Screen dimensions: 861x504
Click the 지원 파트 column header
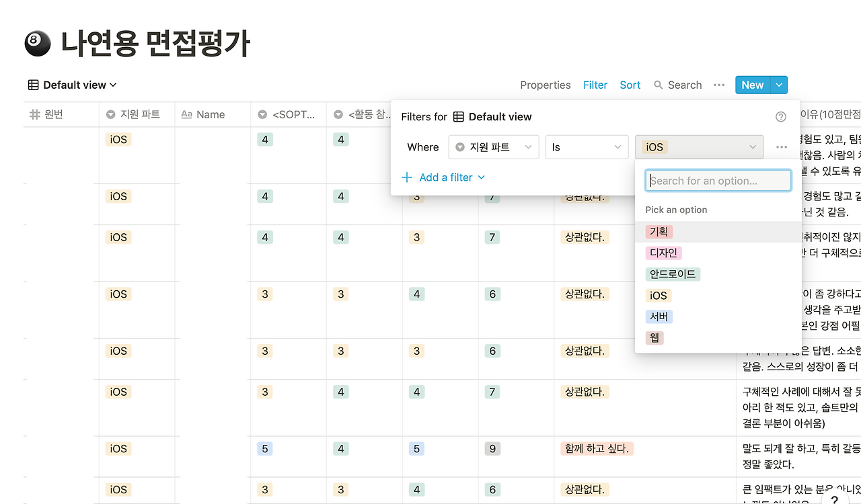pos(137,114)
